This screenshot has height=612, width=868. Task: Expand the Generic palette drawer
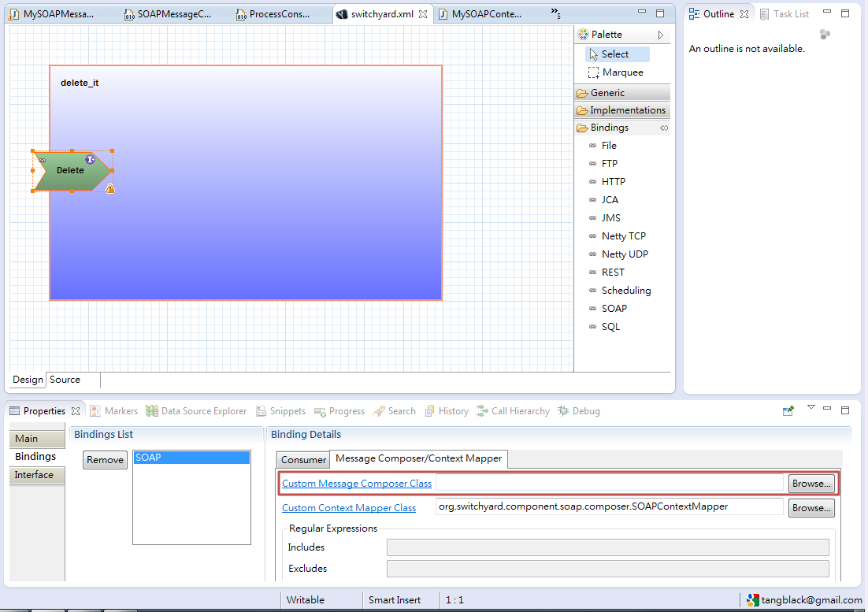coord(622,93)
